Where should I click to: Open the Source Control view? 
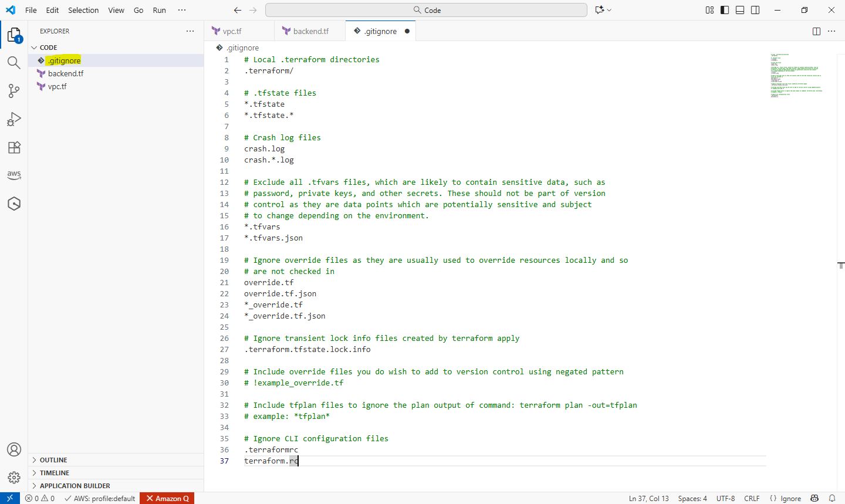pyautogui.click(x=14, y=90)
